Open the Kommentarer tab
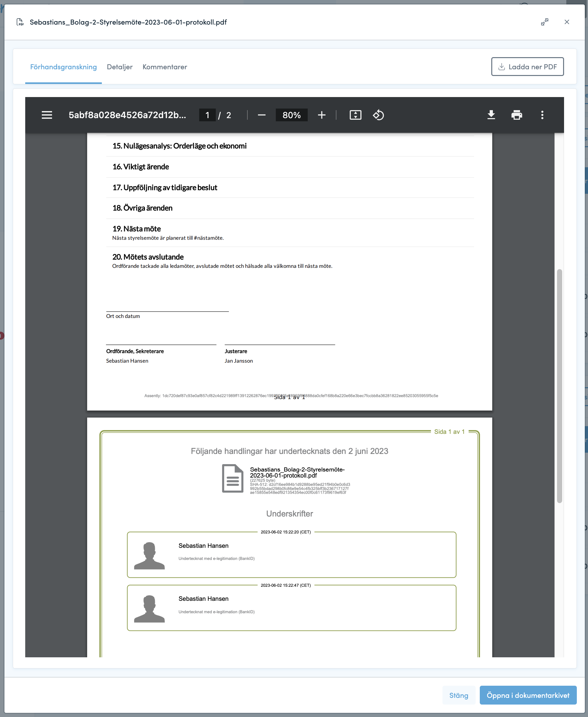 [165, 67]
